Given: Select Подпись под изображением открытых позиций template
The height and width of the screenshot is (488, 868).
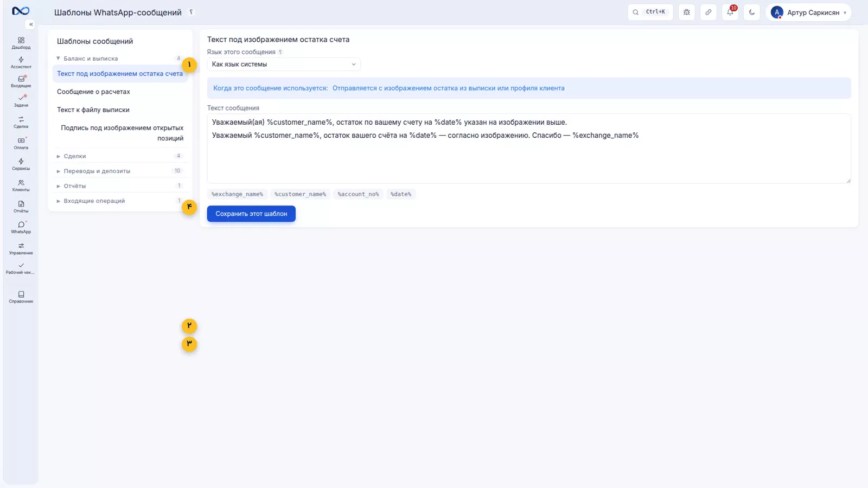Looking at the screenshot, I should click(120, 133).
